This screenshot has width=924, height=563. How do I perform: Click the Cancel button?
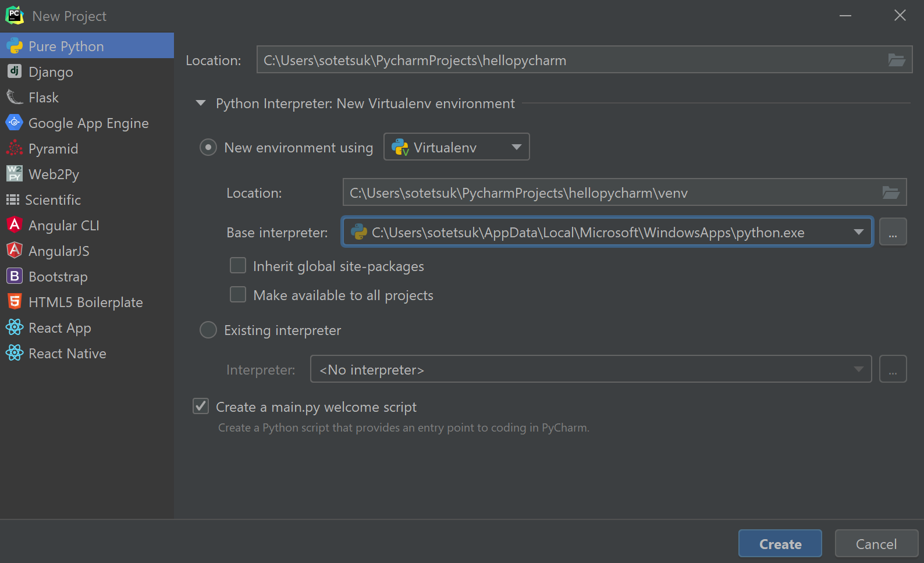pos(876,543)
